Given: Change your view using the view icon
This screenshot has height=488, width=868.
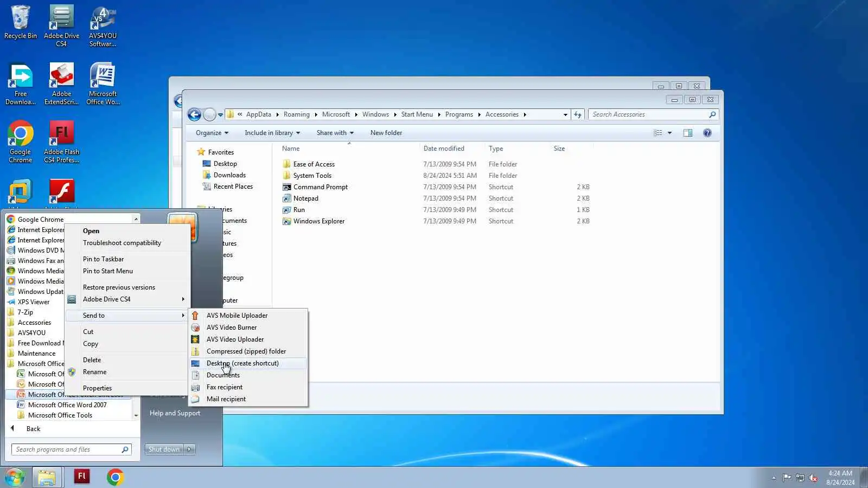Looking at the screenshot, I should [x=658, y=133].
